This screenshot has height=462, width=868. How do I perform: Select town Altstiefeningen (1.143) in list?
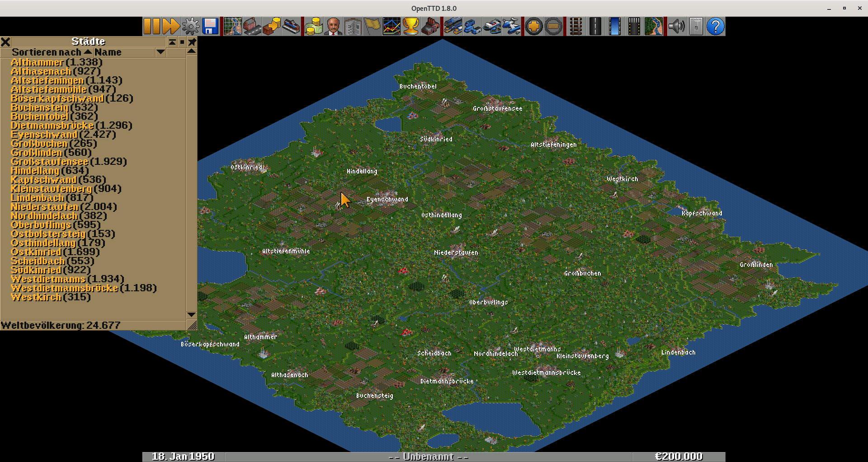click(x=66, y=80)
